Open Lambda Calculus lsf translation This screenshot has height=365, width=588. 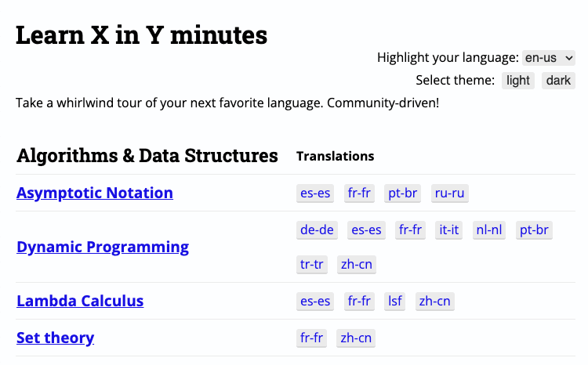395,301
